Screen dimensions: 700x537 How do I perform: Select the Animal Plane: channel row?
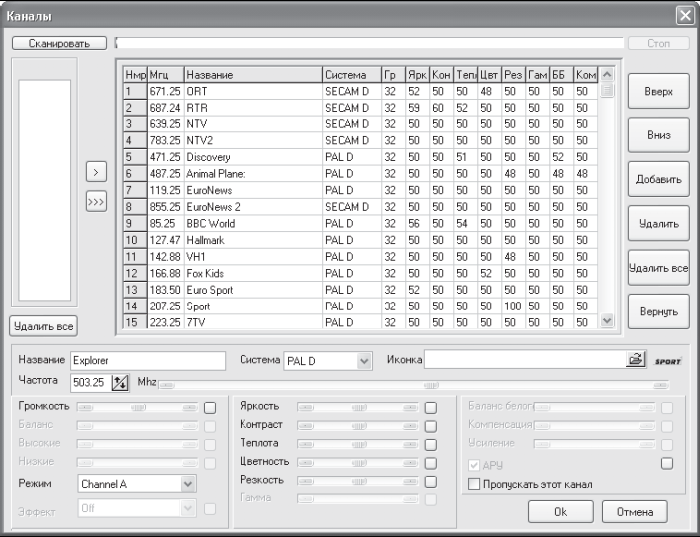pos(361,174)
